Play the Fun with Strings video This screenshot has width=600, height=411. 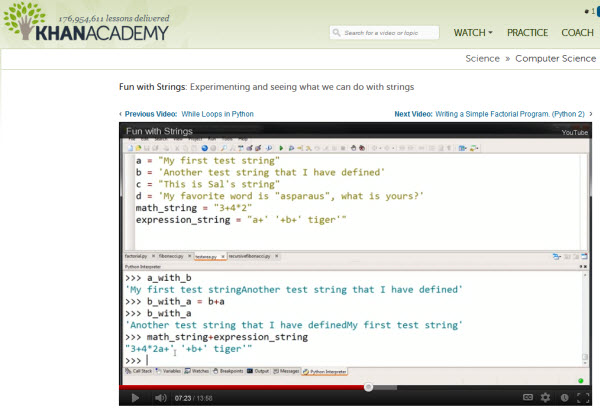pos(133,398)
